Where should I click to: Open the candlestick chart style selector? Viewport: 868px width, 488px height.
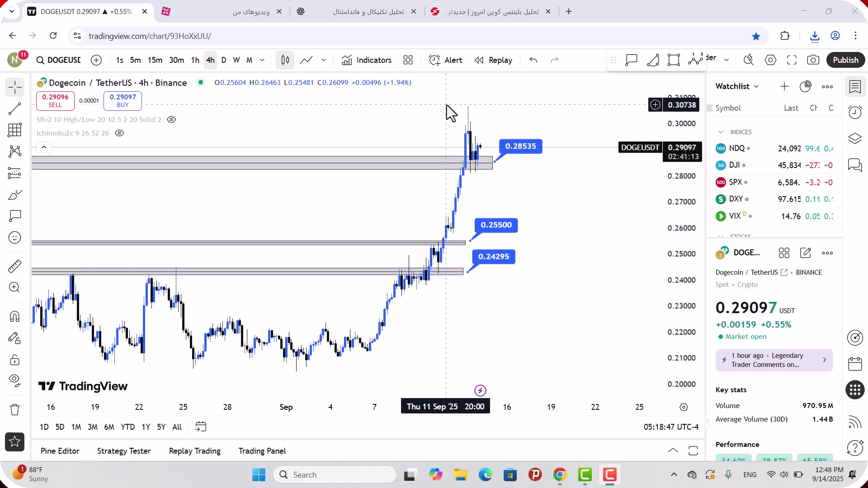285,60
